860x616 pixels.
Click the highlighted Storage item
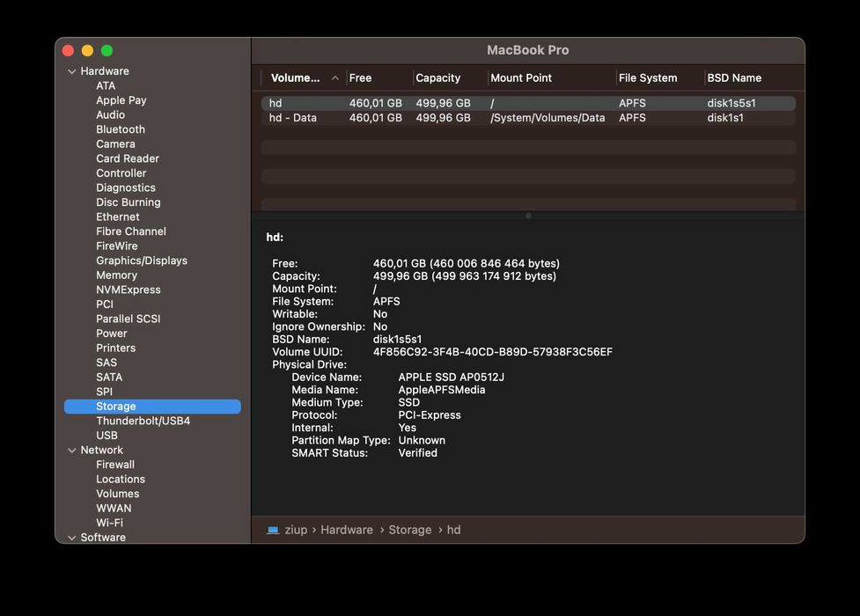pos(152,407)
